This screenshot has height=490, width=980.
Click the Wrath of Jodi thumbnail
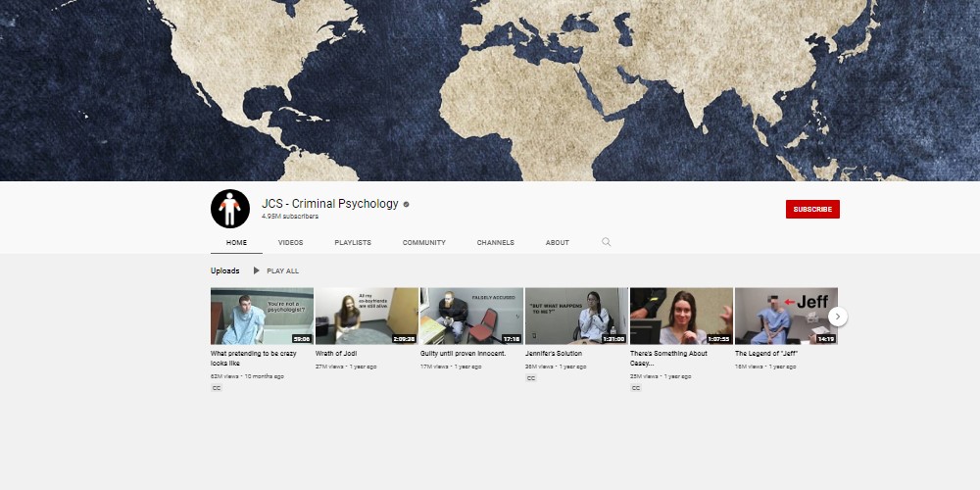tap(367, 316)
